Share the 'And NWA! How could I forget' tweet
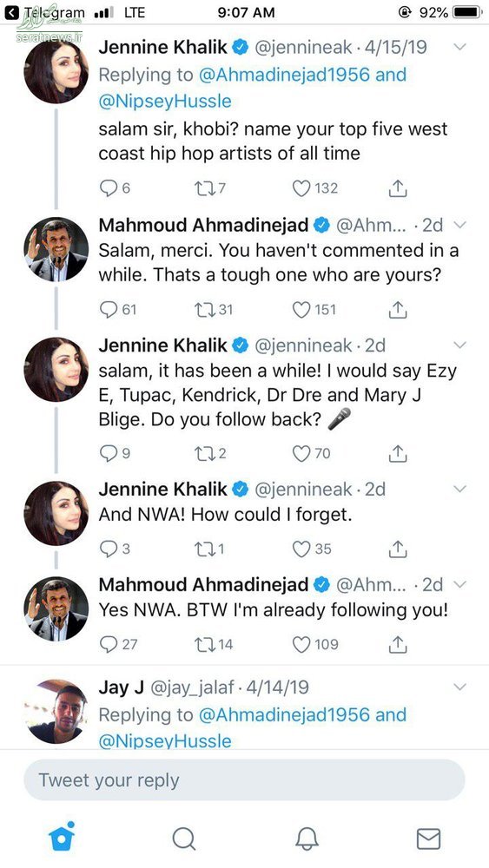This screenshot has width=489, height=868. coord(398,549)
